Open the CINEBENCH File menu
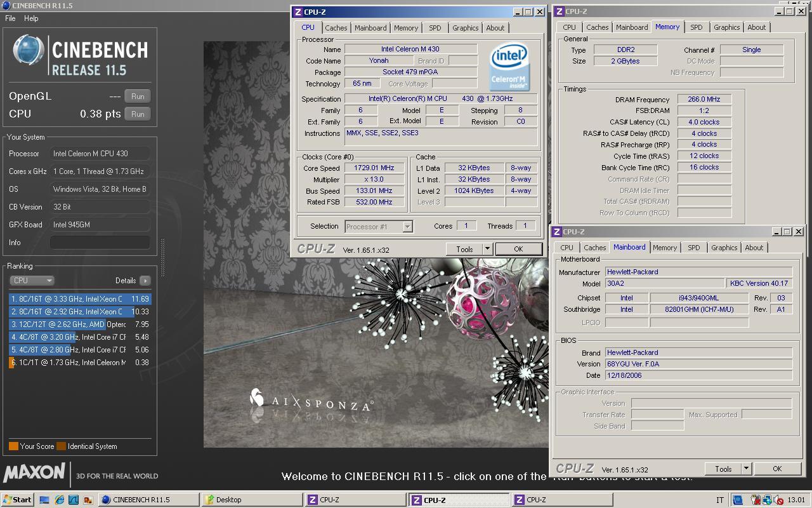 pyautogui.click(x=10, y=18)
